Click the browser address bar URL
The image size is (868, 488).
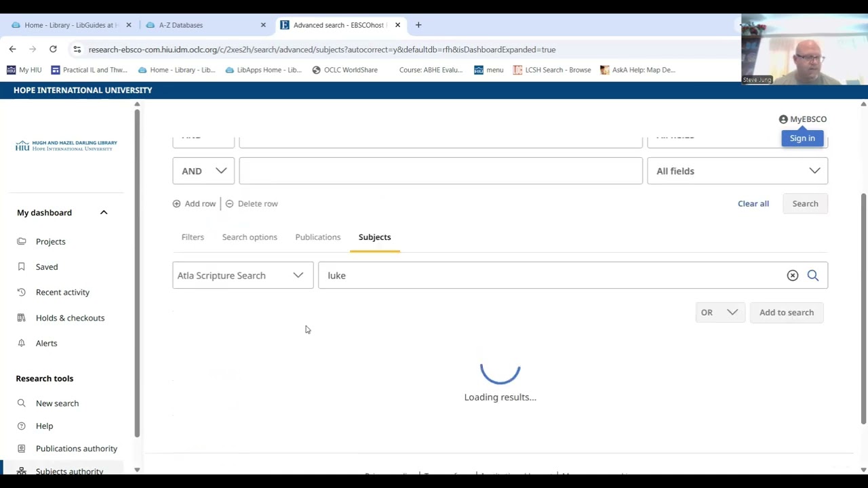(x=322, y=49)
